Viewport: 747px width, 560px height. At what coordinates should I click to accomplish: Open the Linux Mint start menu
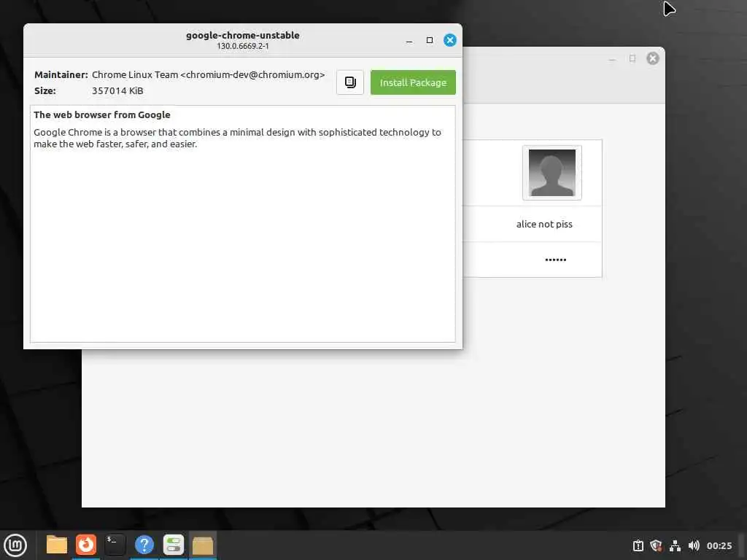[x=15, y=545]
